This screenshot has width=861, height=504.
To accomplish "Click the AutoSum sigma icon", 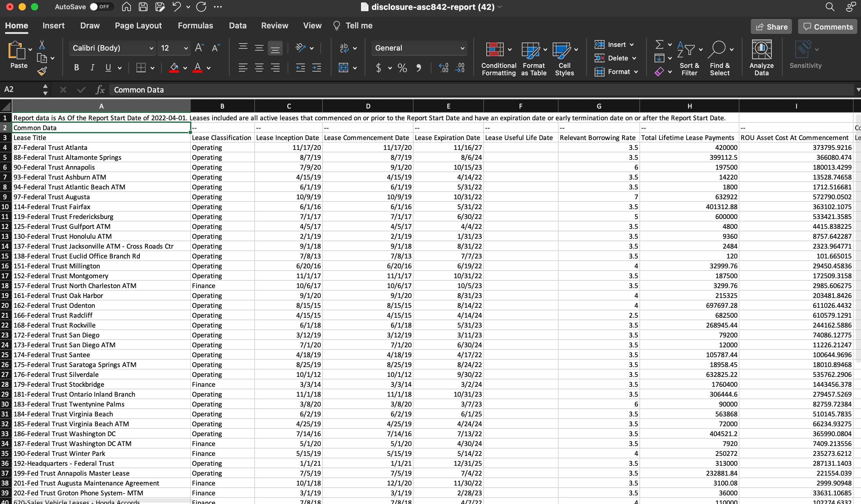I will point(659,44).
